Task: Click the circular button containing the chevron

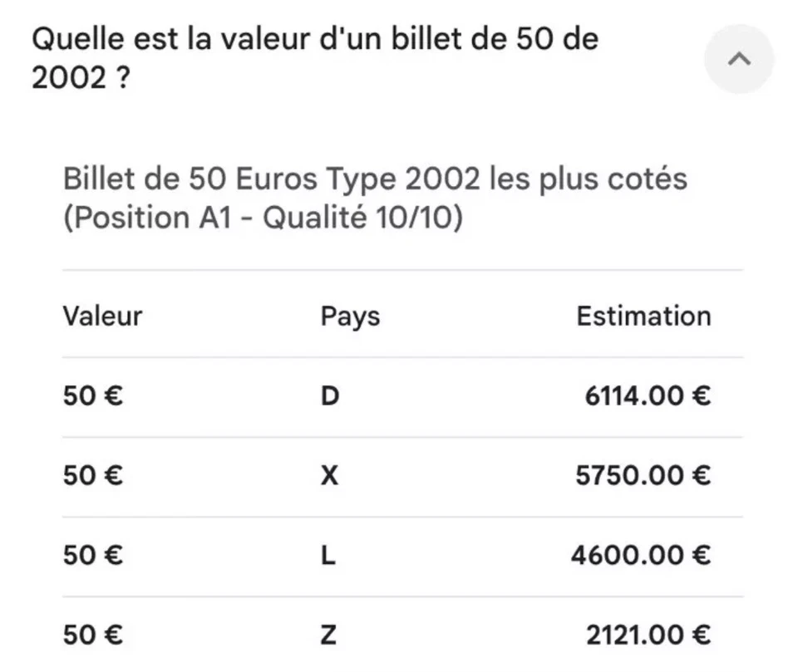Action: (x=738, y=58)
